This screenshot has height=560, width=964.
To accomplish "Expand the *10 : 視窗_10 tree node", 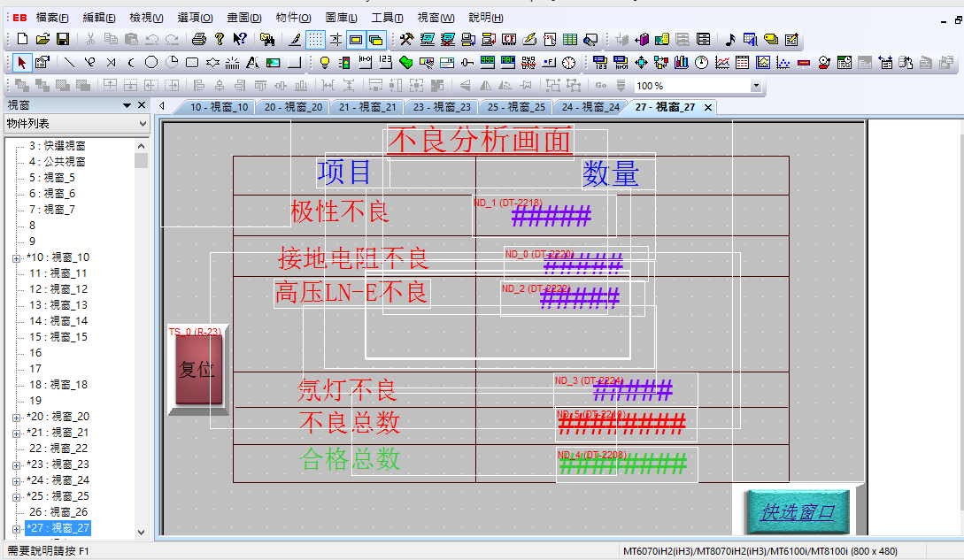I will (16, 257).
